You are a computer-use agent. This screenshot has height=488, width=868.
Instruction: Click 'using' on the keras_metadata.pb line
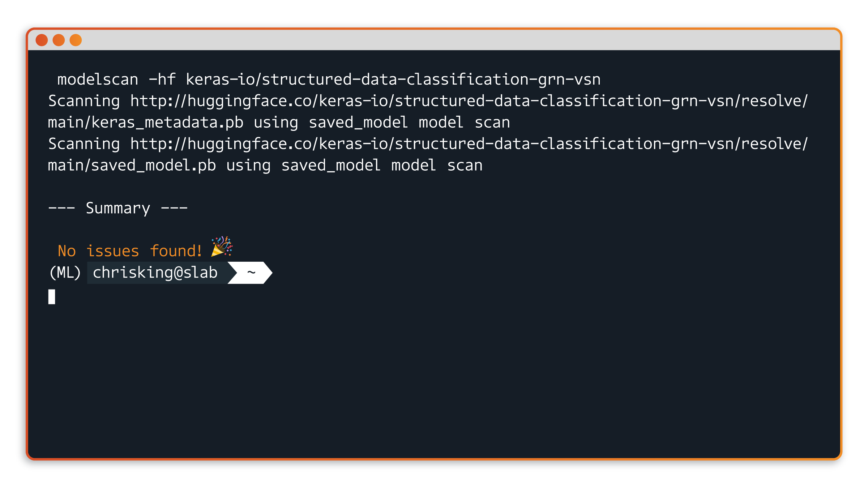pos(276,123)
